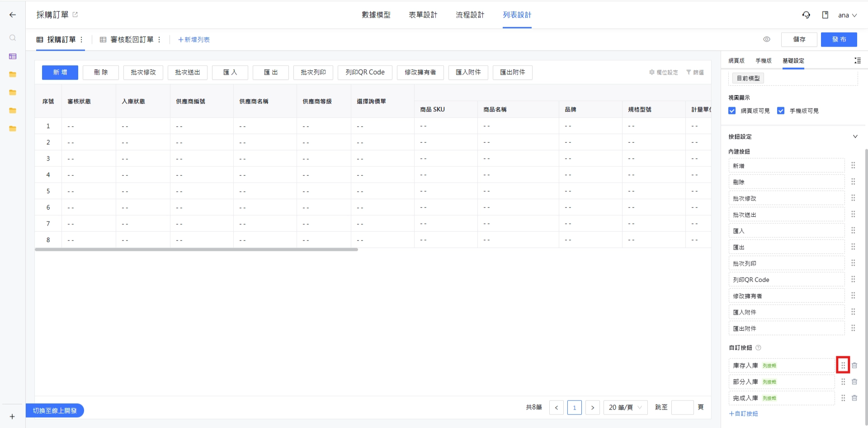Click drag handle for 批次修改 built-in button

pyautogui.click(x=853, y=198)
